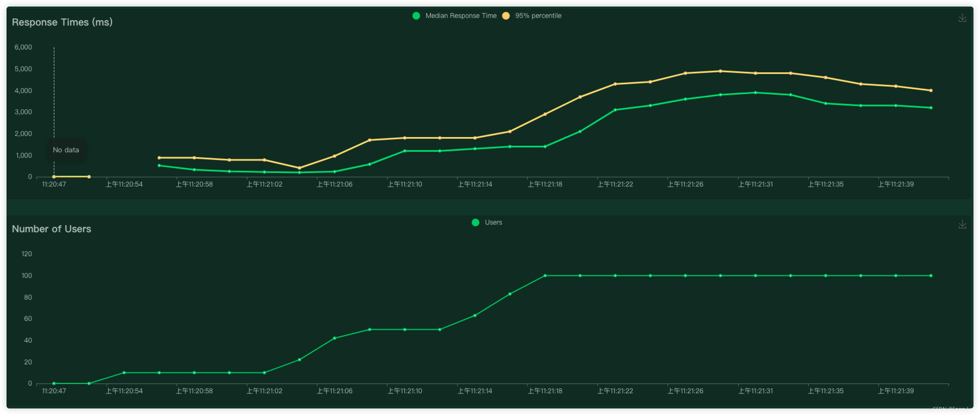Click the green Median Response Time legend dot
Image resolution: width=980 pixels, height=415 pixels.
coord(416,16)
